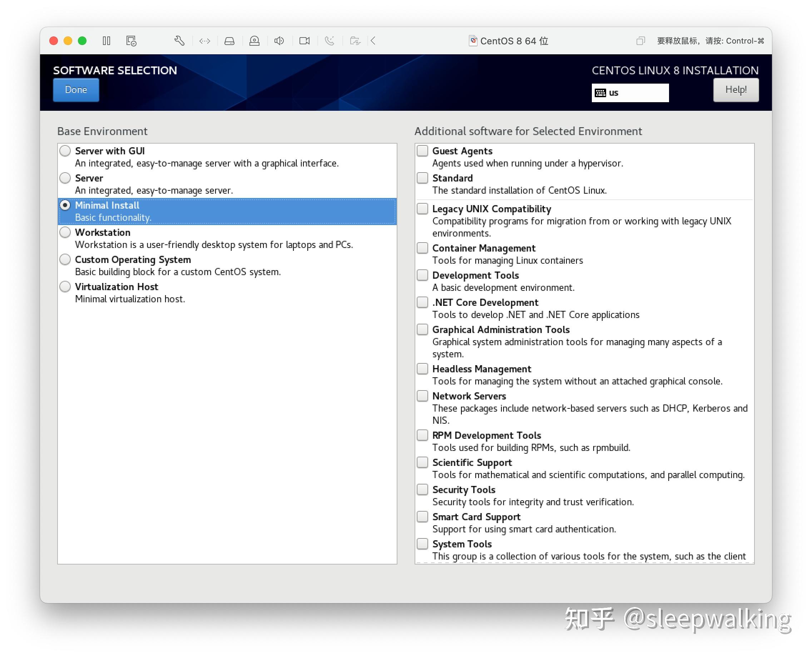Click the us keyboard layout field
This screenshot has width=812, height=656.
[x=630, y=93]
